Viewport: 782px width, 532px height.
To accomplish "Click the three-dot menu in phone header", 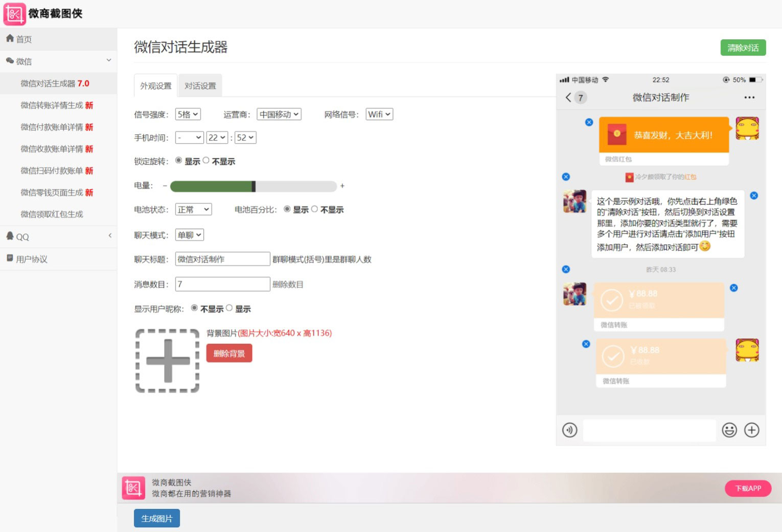I will [x=749, y=97].
